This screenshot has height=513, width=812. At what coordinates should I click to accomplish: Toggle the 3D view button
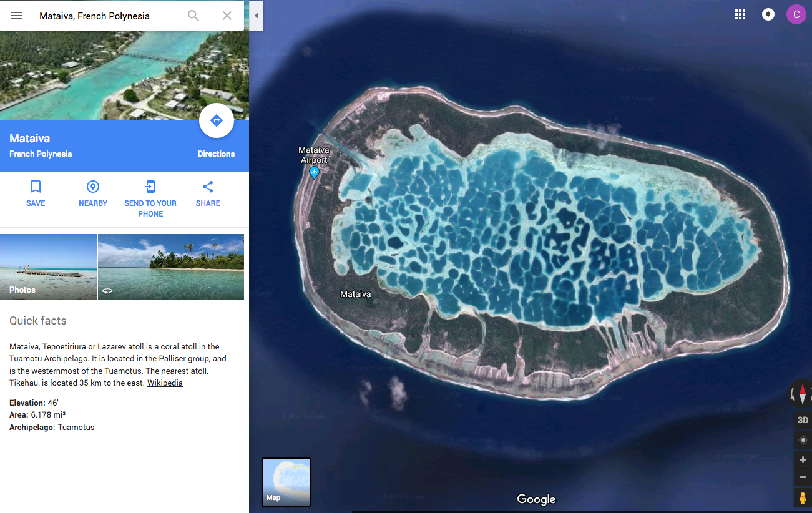(x=803, y=420)
